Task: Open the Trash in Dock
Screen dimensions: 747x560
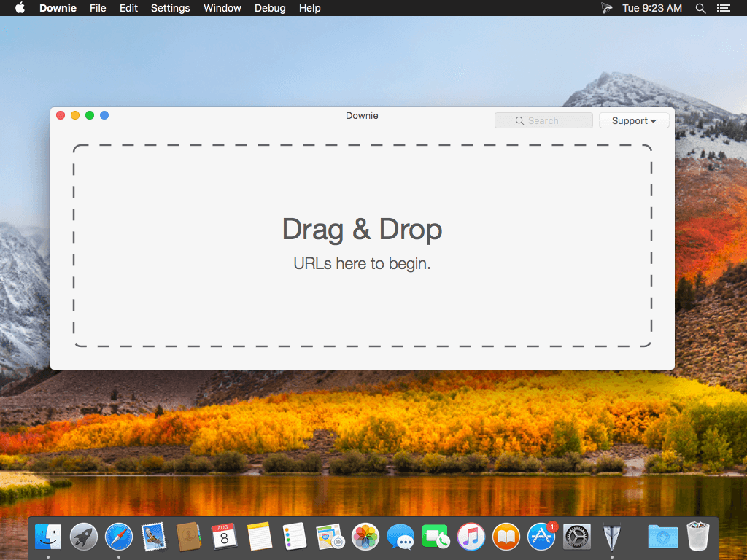Action: 698,537
